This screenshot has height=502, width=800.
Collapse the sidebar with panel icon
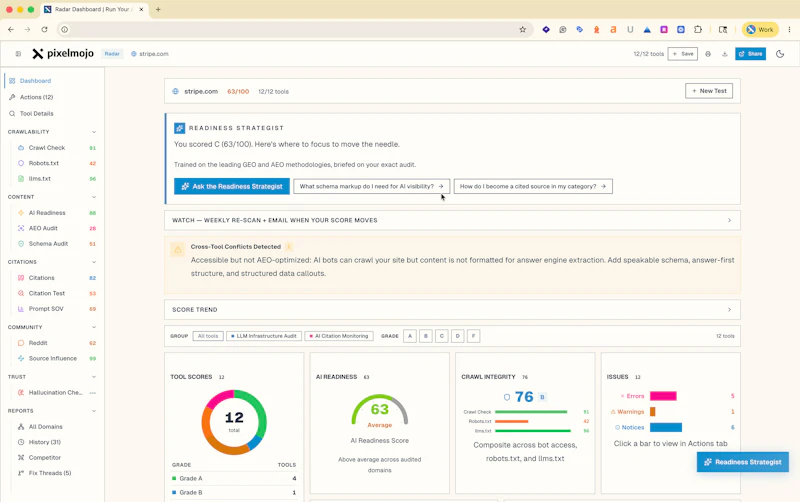tap(18, 54)
